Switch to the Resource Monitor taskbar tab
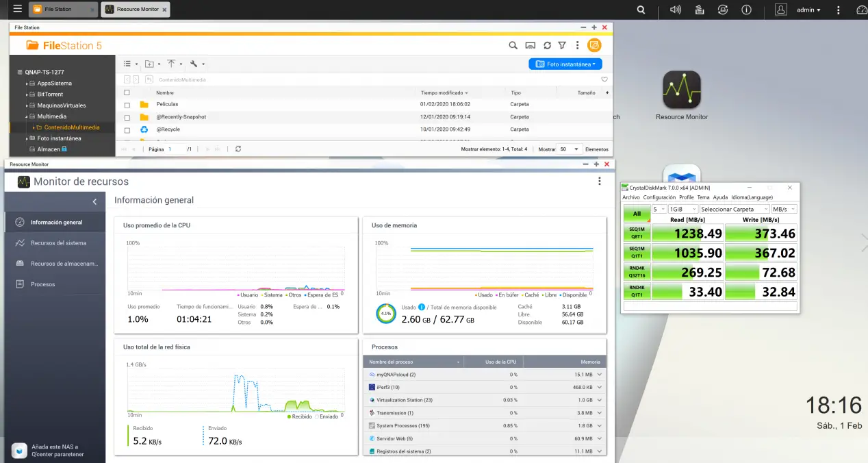868x463 pixels. pyautogui.click(x=136, y=10)
